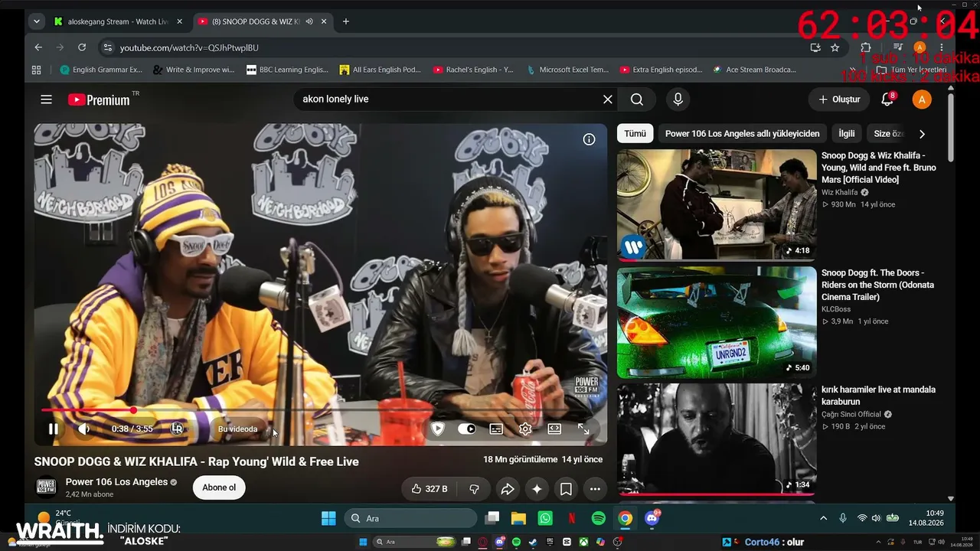
Task: Open the Microsoft Excel Tem... bookmark
Action: [567, 70]
